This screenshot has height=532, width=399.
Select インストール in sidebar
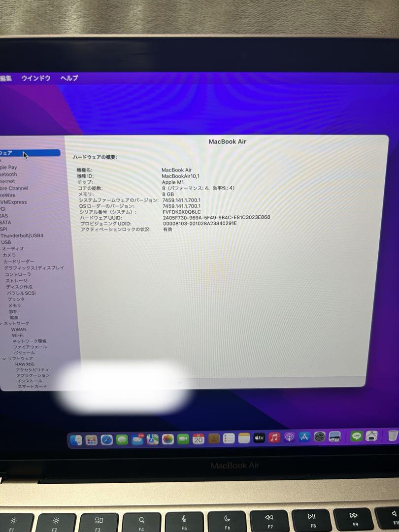[x=30, y=381]
